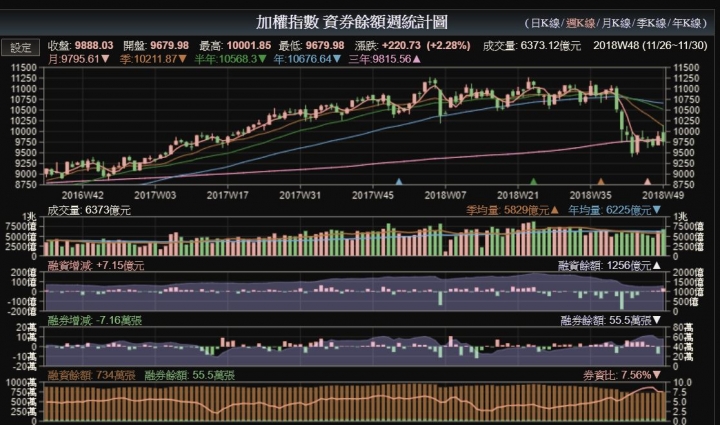Click the down arrow beside 月 9795.61 average

pyautogui.click(x=105, y=59)
